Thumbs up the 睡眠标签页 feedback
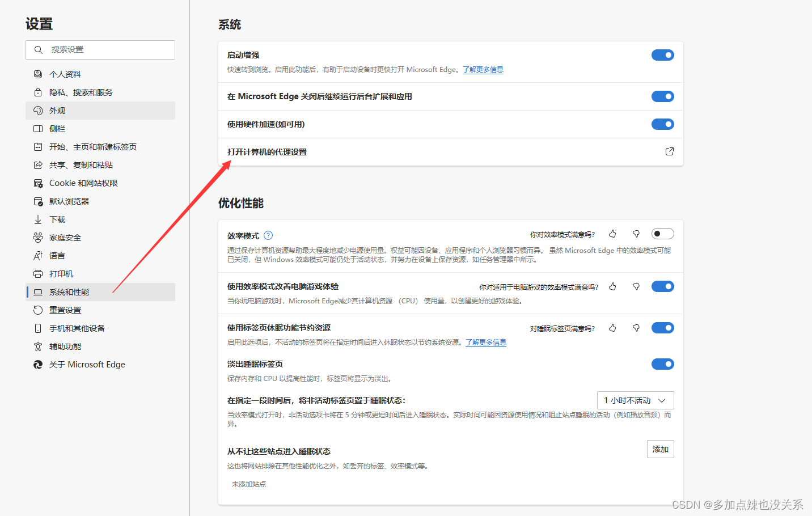The image size is (812, 516). pyautogui.click(x=612, y=328)
